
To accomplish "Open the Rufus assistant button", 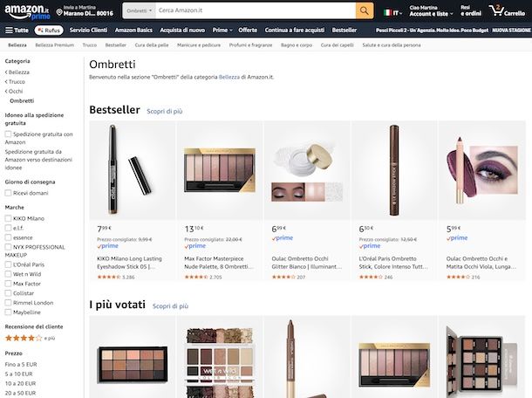I will click(49, 31).
